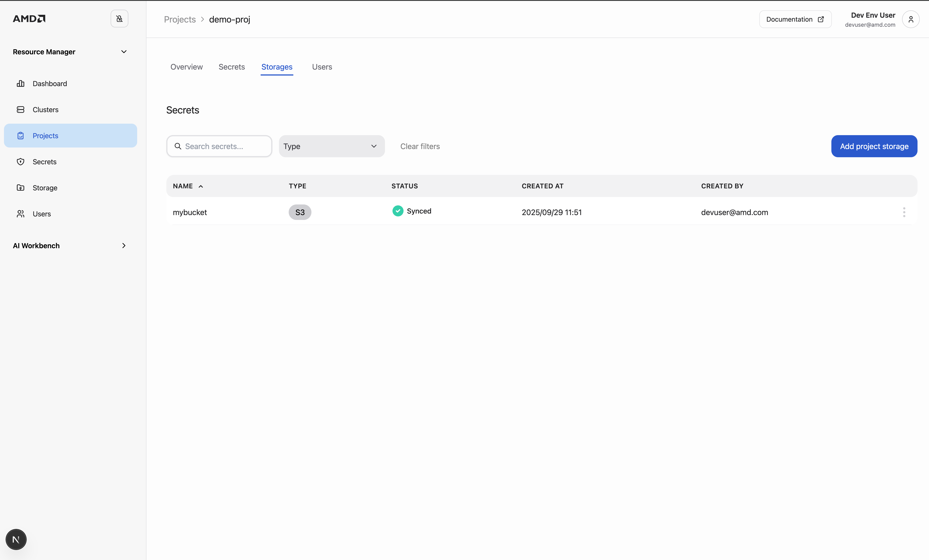Open Storage from the sidebar
Image resolution: width=929 pixels, height=560 pixels.
click(x=45, y=188)
